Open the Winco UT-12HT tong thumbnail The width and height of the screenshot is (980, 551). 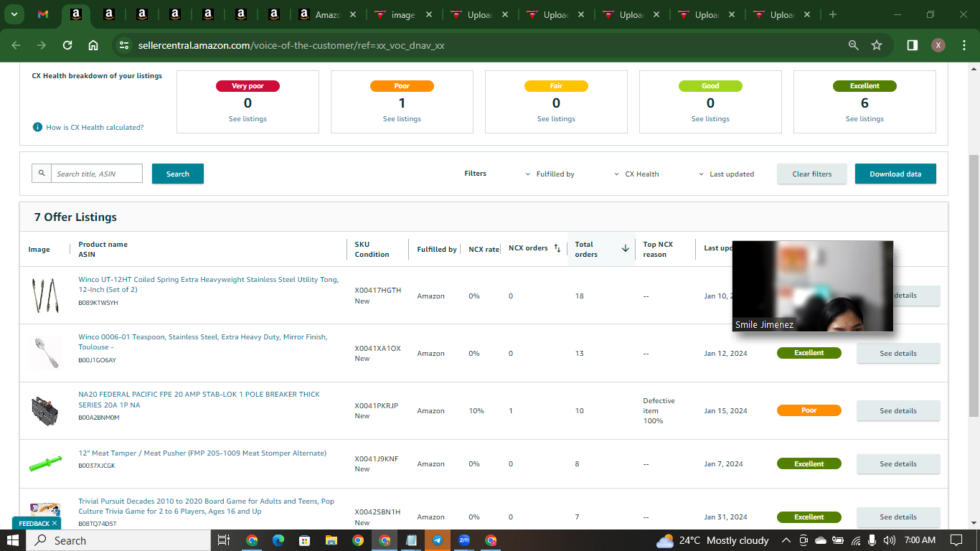coord(45,296)
